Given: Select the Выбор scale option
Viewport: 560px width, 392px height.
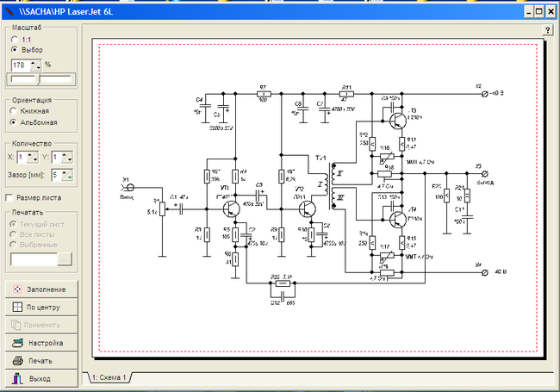Looking at the screenshot, I should point(15,51).
